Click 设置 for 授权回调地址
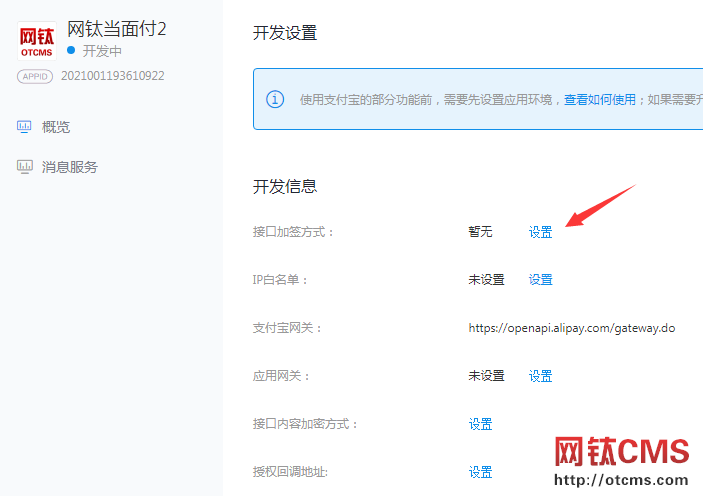The height and width of the screenshot is (496, 703). [480, 472]
